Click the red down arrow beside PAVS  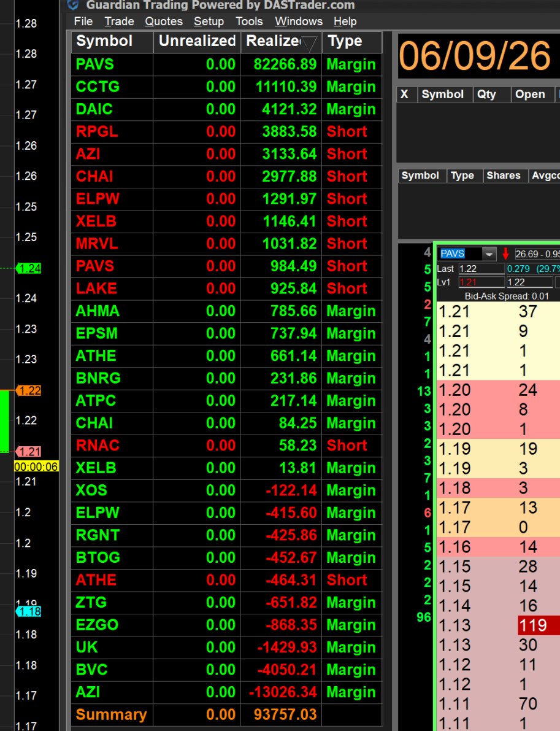tap(505, 254)
